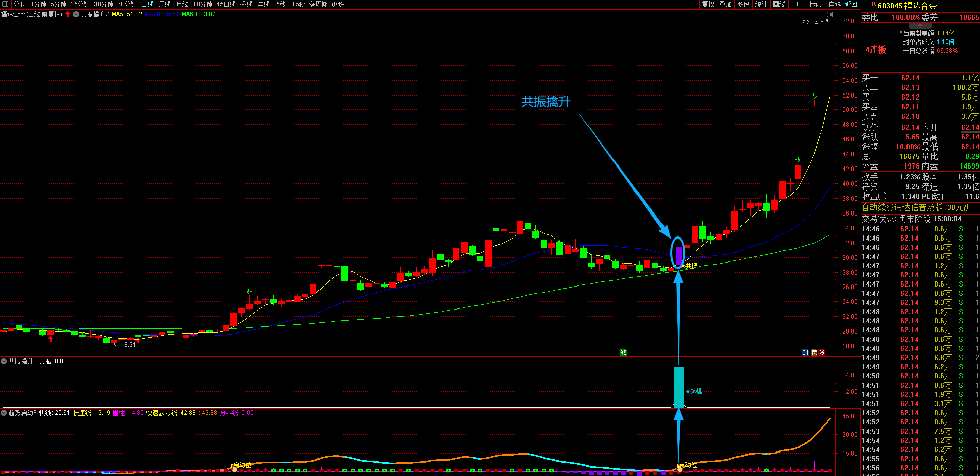This screenshot has width=980, height=476.
Task: Click the sidebar toggle icon before 分时
Action: [x=6, y=4]
